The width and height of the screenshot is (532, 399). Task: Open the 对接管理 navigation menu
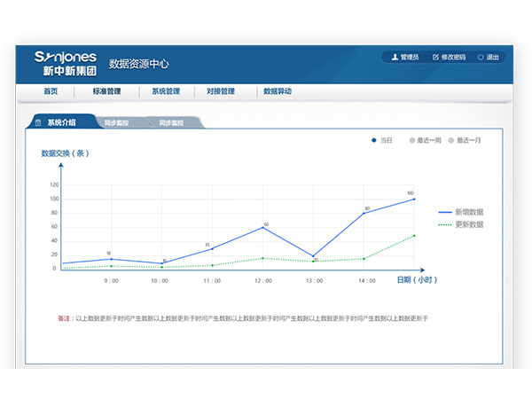(x=221, y=91)
